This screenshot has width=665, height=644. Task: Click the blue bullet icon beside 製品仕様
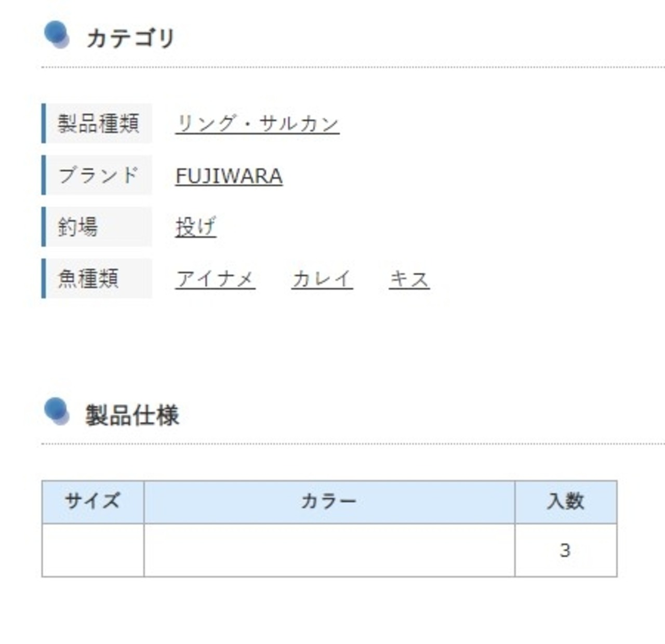(56, 411)
